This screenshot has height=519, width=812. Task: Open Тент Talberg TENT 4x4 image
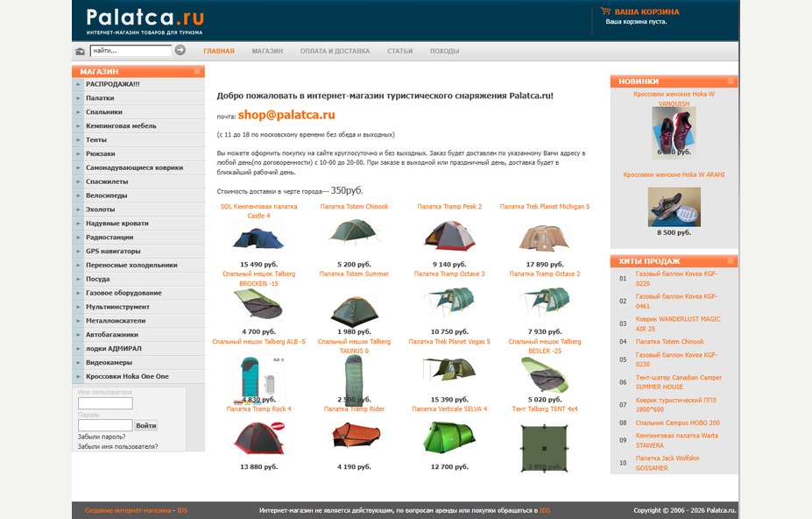point(544,448)
